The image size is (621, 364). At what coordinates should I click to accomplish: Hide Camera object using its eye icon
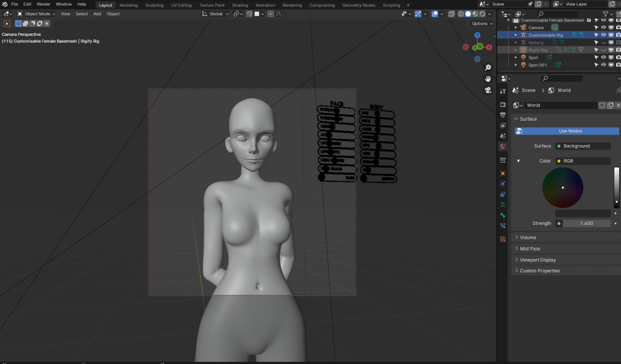[x=603, y=27]
